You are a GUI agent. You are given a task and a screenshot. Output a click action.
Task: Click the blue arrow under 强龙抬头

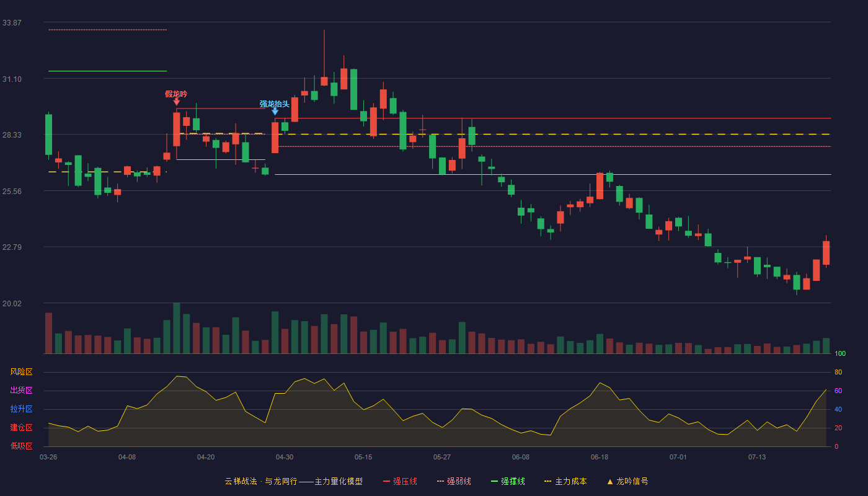tap(275, 112)
